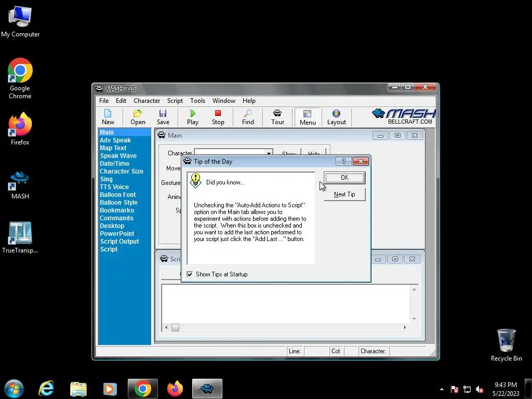532x399 pixels.
Task: Start the script with the Play icon
Action: (x=193, y=117)
